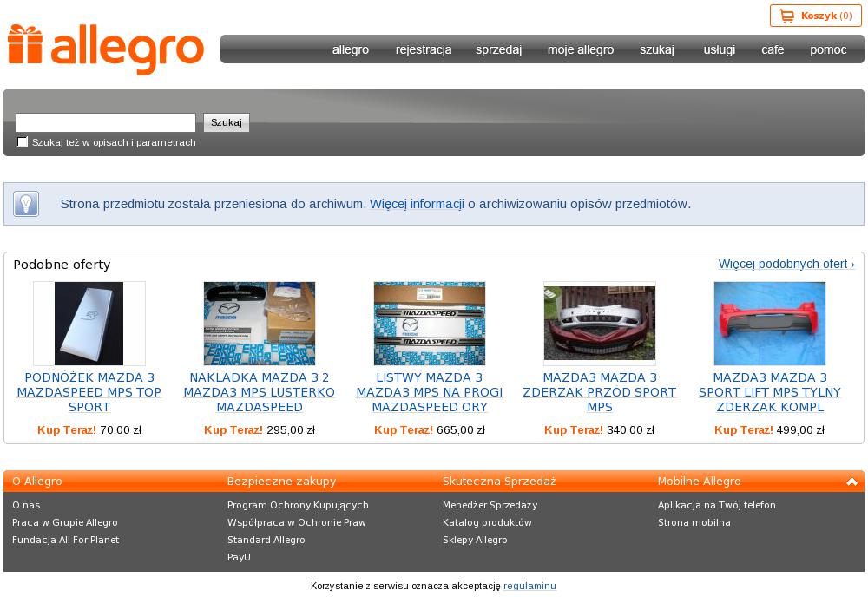Open the allegro menu item
This screenshot has width=868, height=603.
point(351,49)
